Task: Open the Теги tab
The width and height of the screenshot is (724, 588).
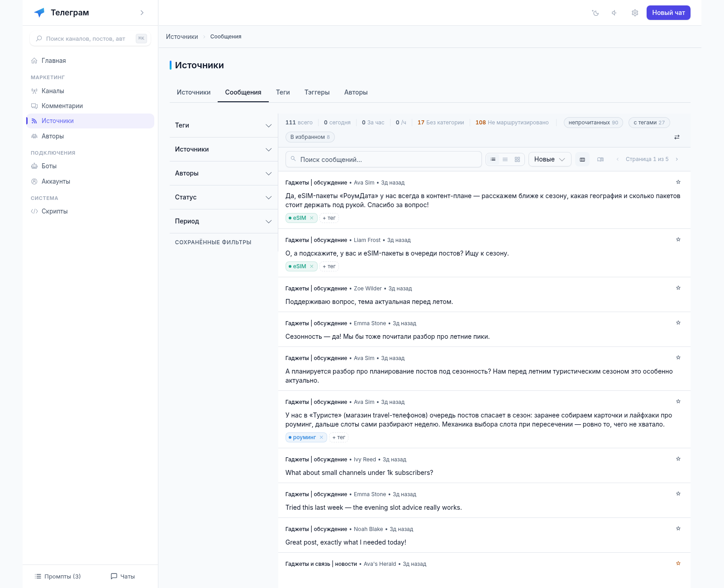Action: (x=283, y=92)
